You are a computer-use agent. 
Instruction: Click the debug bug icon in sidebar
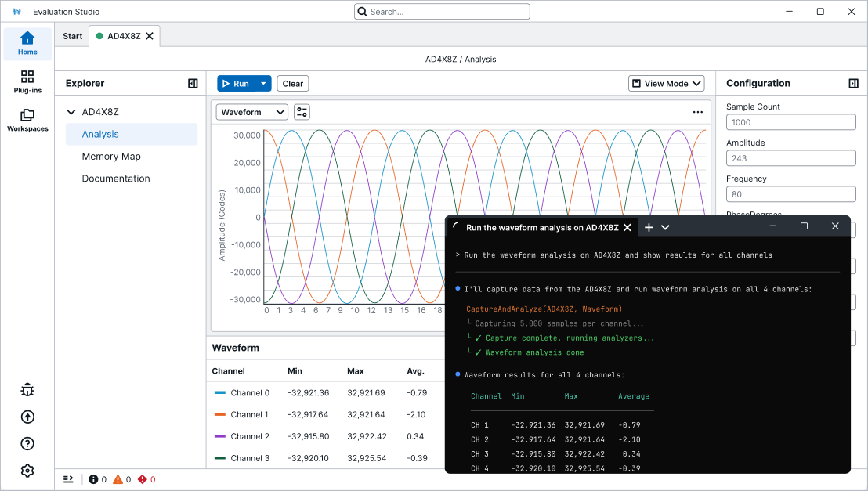[27, 390]
